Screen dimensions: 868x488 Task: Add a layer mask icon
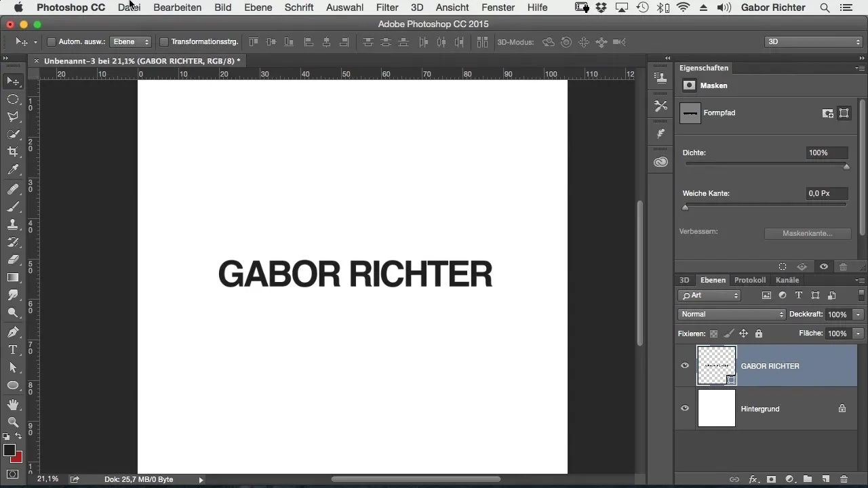[771, 479]
